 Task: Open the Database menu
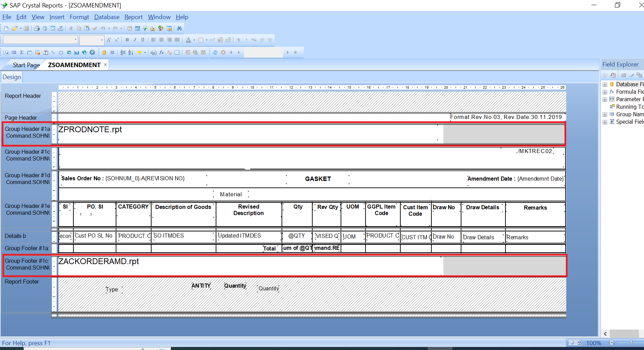click(x=107, y=17)
